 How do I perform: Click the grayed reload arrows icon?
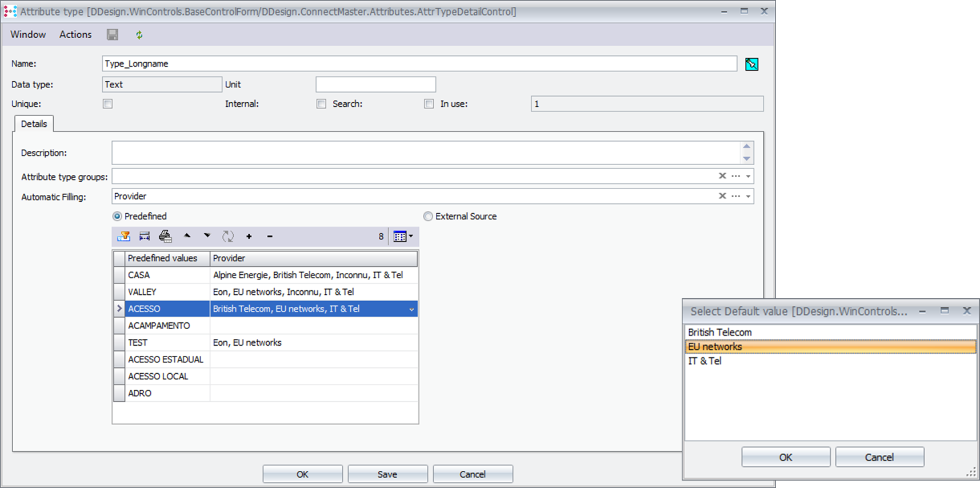228,237
